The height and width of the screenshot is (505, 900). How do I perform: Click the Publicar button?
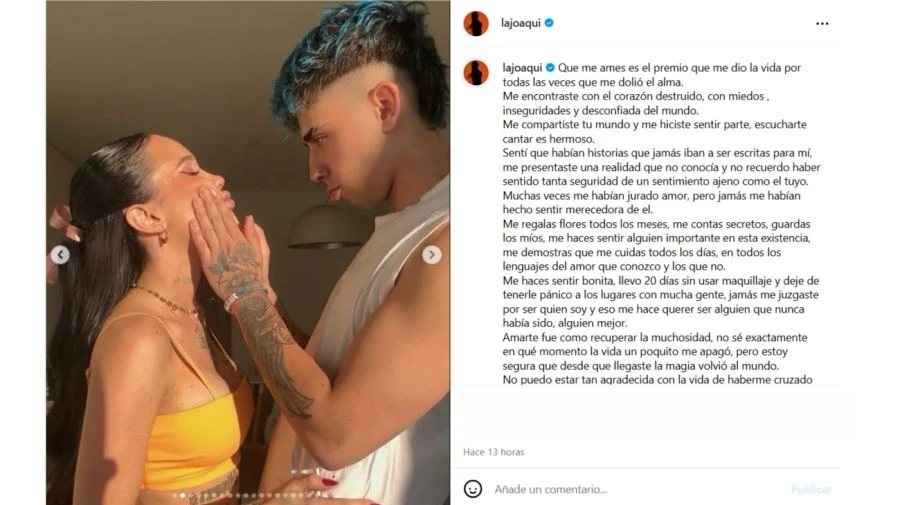(811, 490)
